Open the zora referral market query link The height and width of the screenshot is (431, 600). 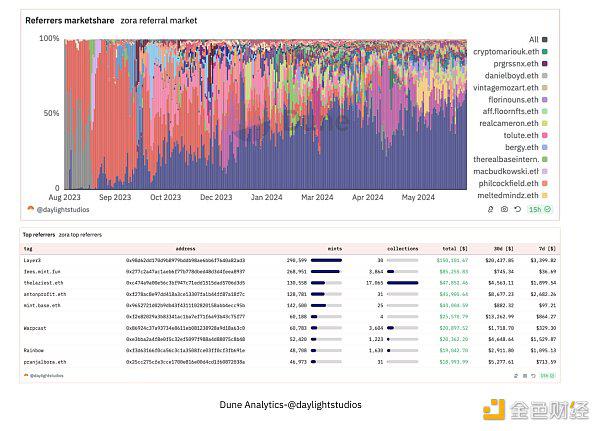159,20
